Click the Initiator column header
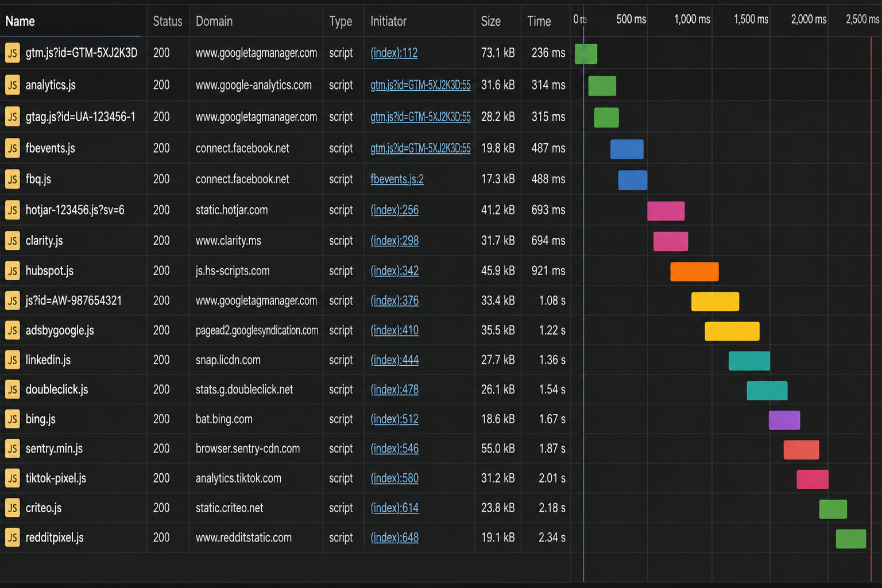Screen dimensions: 882x588 tap(388, 21)
